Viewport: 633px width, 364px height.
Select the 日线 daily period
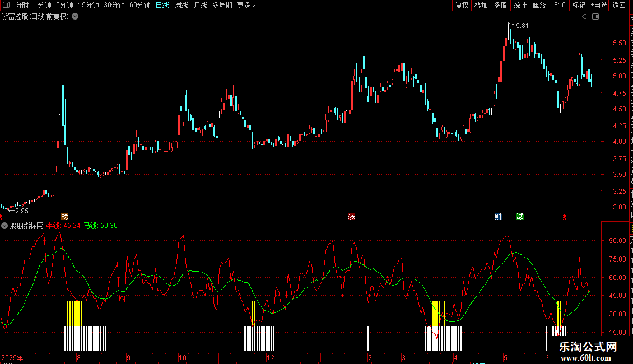tap(162, 5)
